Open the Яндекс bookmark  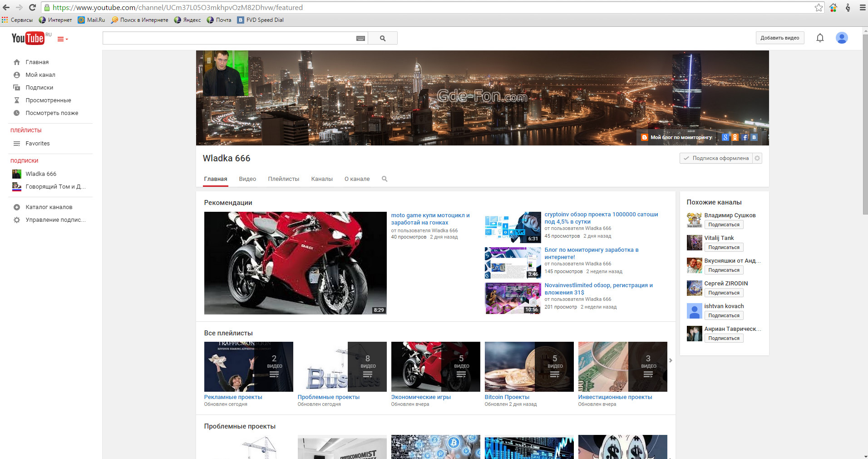click(x=187, y=20)
